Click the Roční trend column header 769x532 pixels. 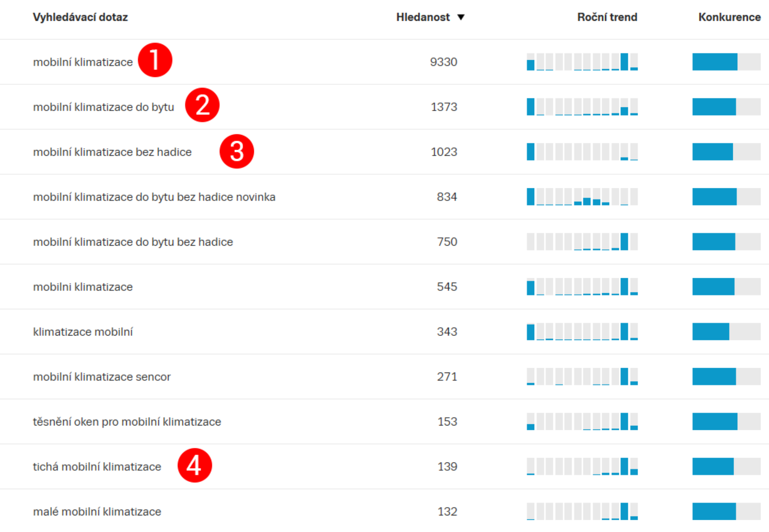[x=607, y=17]
